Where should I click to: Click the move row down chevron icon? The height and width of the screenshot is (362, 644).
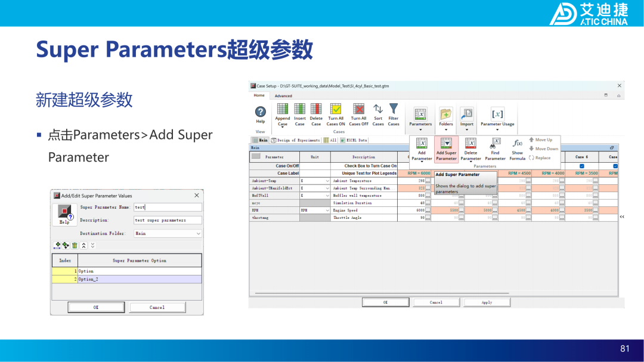pyautogui.click(x=93, y=245)
